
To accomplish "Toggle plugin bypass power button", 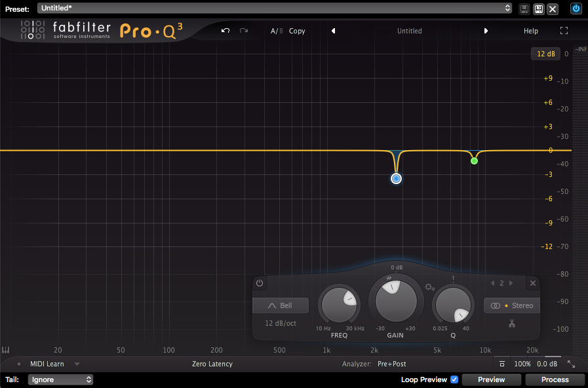I will pos(576,9).
